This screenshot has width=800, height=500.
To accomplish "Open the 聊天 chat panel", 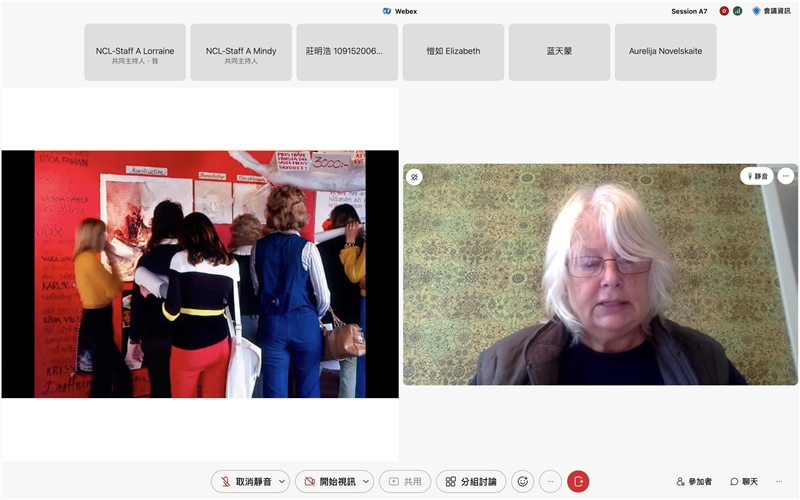I will (744, 481).
